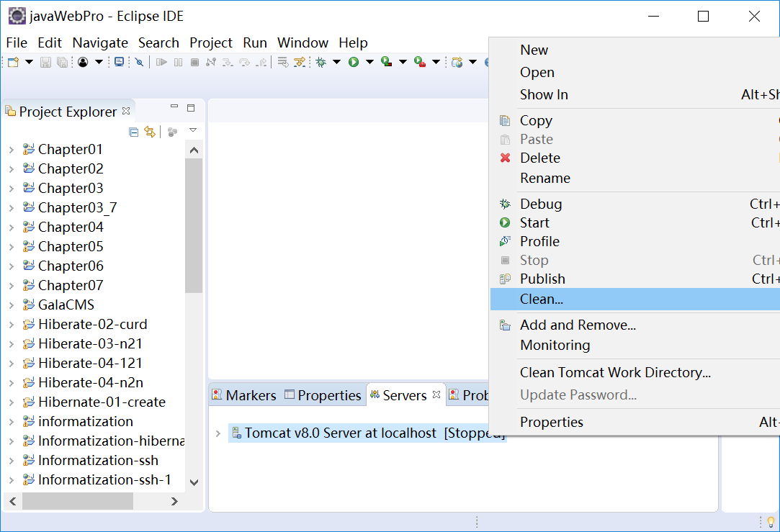Open the External Tools dropdown arrow

tap(436, 62)
